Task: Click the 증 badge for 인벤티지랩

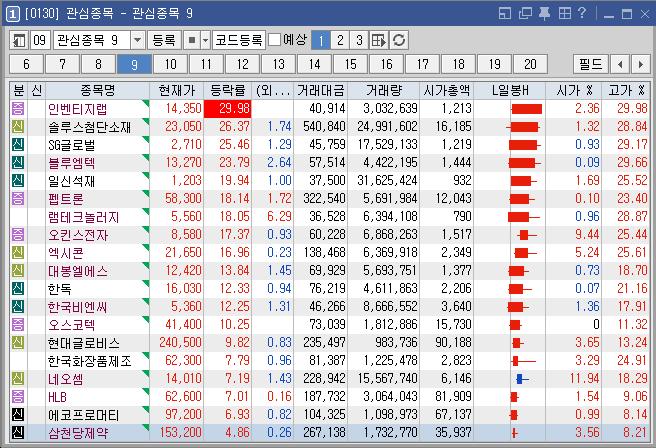Action: click(18, 109)
